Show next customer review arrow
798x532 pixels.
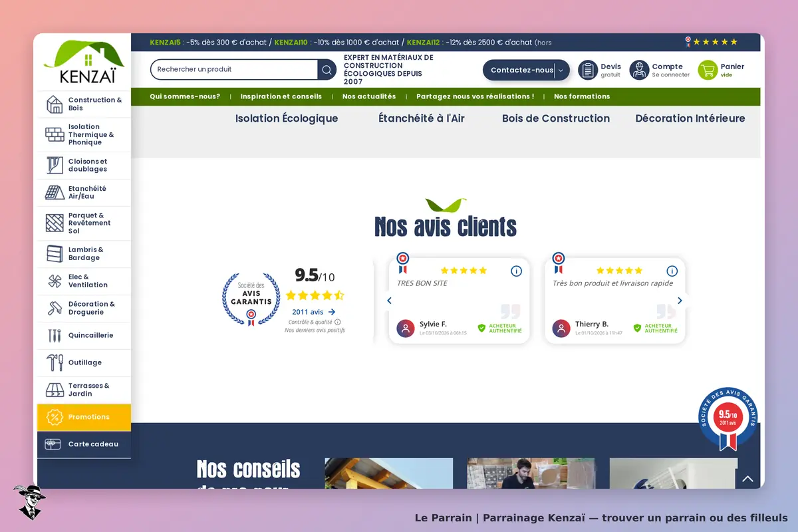point(679,301)
